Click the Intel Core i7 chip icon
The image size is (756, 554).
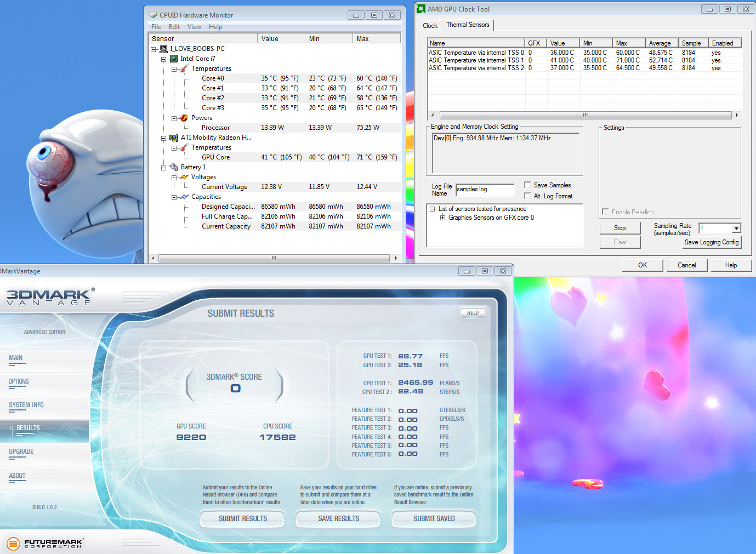(174, 59)
